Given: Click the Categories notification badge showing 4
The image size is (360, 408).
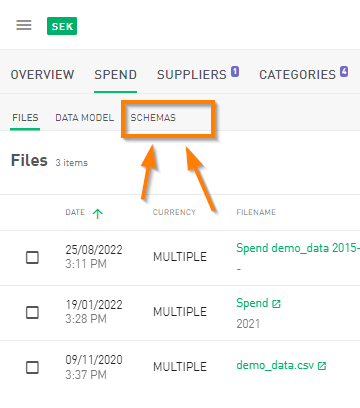Looking at the screenshot, I should click(344, 72).
